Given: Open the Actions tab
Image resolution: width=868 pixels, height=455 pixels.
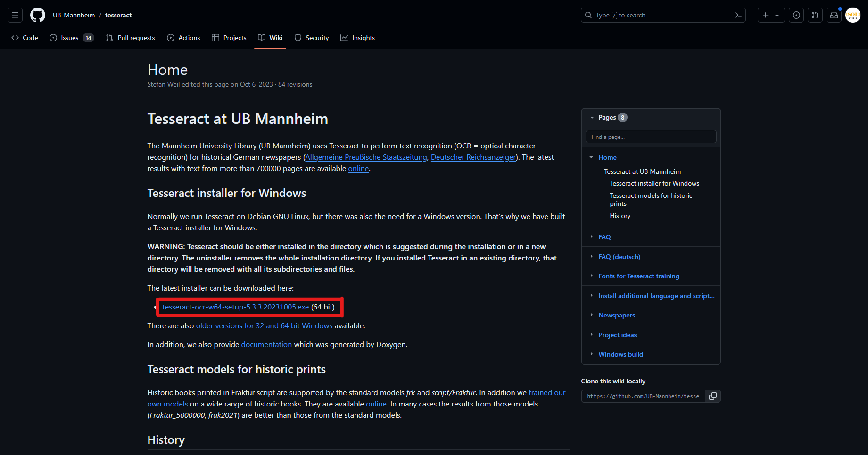Looking at the screenshot, I should point(183,38).
